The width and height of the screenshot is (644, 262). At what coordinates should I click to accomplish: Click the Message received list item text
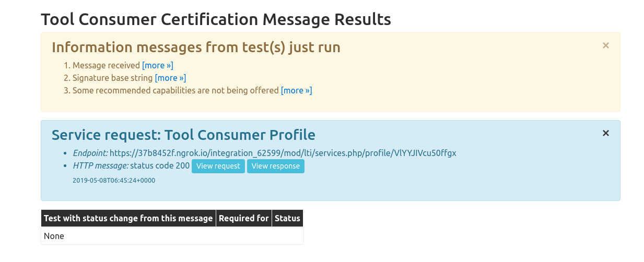click(106, 65)
